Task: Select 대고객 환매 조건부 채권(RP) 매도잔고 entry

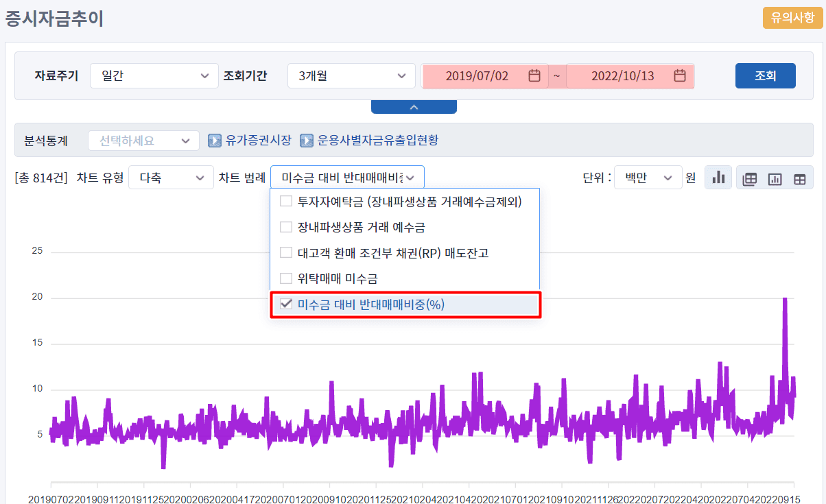Action: point(392,253)
